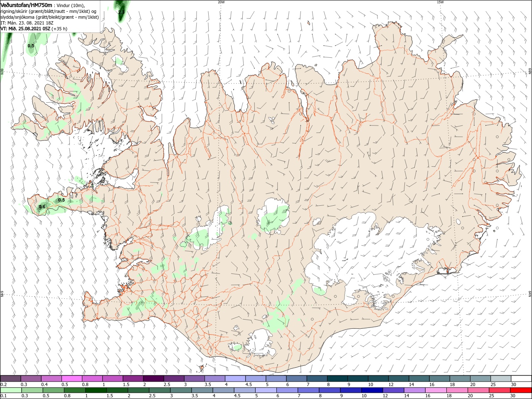Click the '(+35 h)' forecast offset text
The width and height of the screenshot is (532, 399).
point(60,29)
